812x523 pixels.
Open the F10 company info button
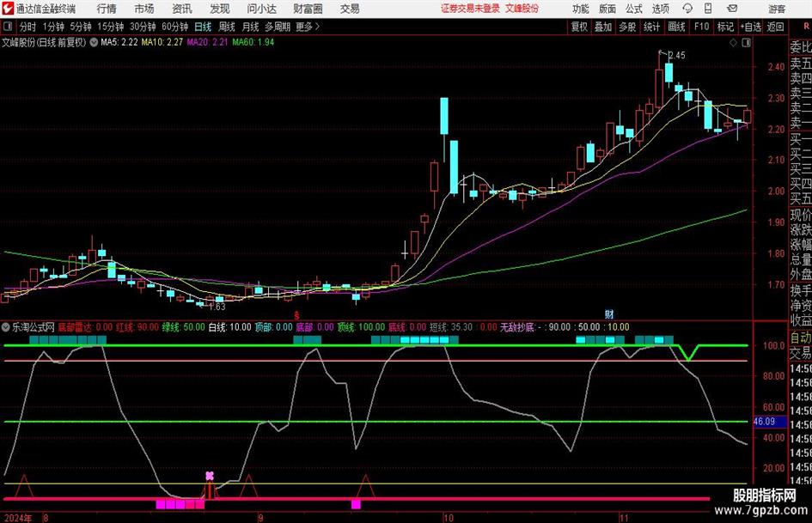click(x=702, y=27)
